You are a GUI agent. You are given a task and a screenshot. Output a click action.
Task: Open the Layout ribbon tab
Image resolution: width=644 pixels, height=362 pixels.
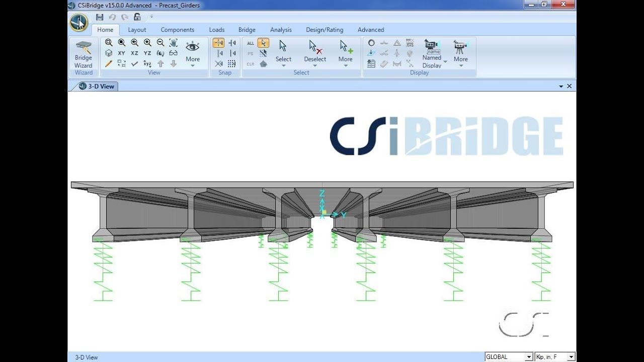137,30
